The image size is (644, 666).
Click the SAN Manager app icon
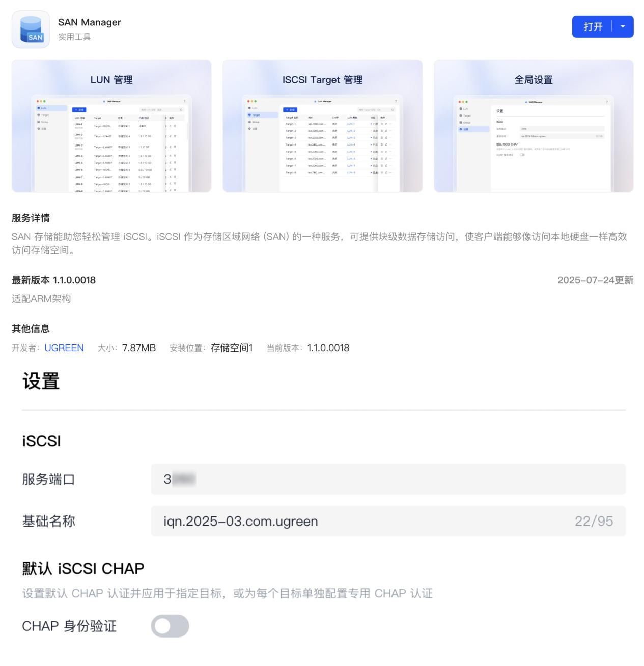point(31,30)
